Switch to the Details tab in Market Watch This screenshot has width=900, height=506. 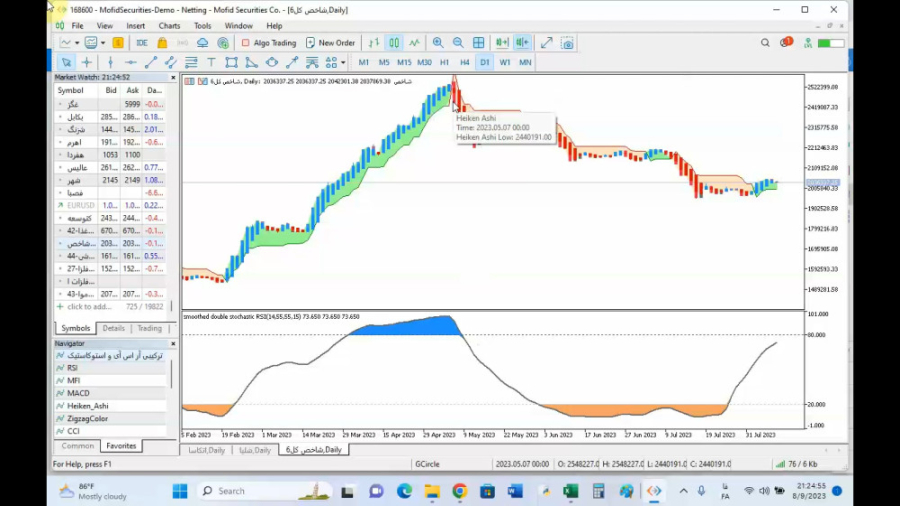113,328
